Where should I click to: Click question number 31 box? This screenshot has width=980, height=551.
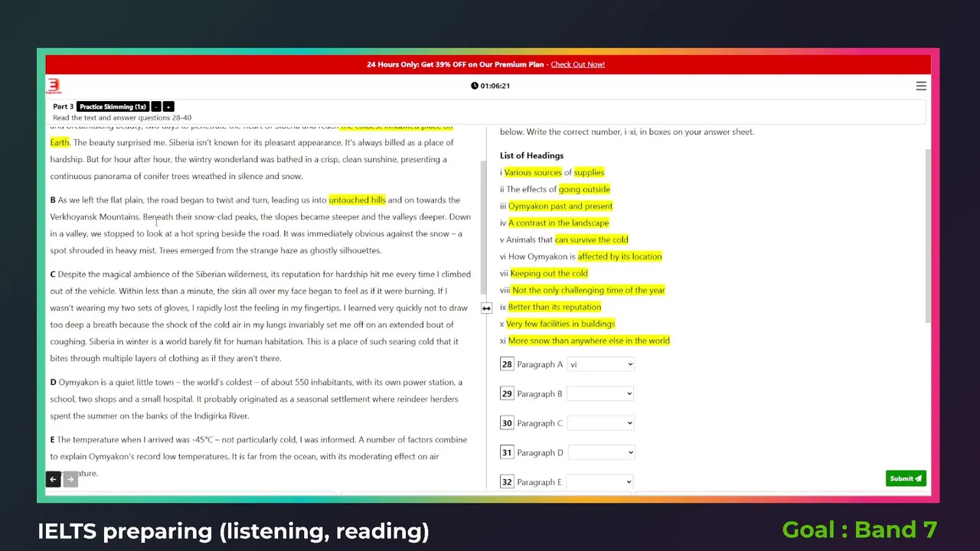click(x=507, y=452)
